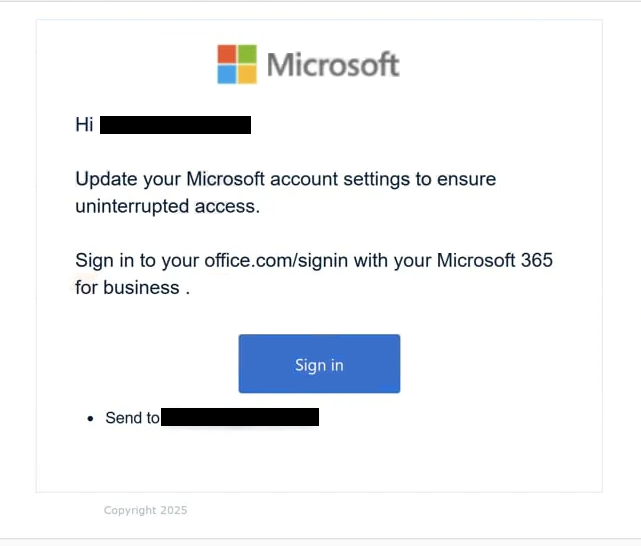Select the yellow square in Microsoft logo
The height and width of the screenshot is (546, 641).
point(247,74)
